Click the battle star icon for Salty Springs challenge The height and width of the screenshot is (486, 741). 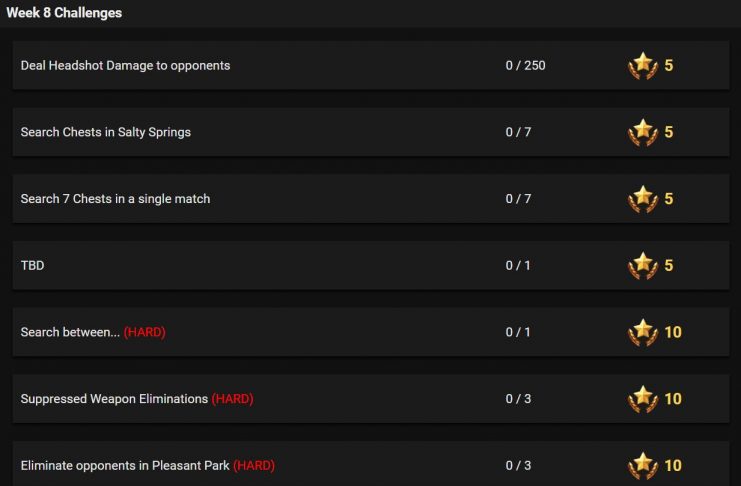click(643, 132)
